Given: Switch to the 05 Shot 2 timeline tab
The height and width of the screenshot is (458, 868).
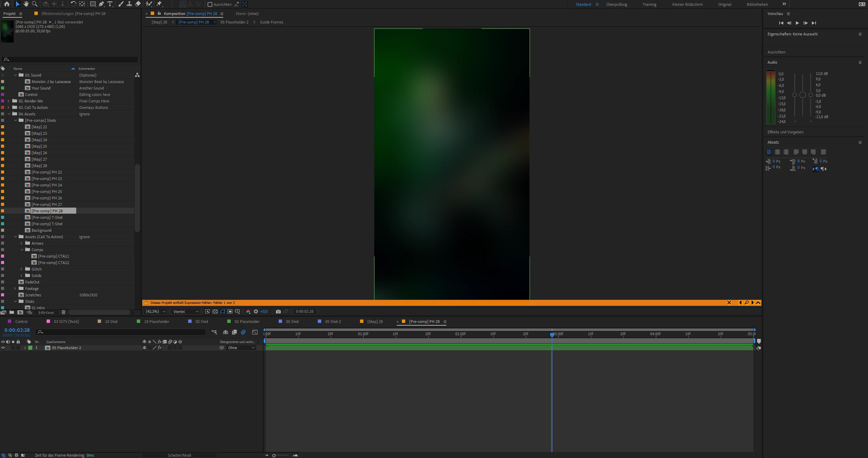Looking at the screenshot, I should [x=332, y=322].
